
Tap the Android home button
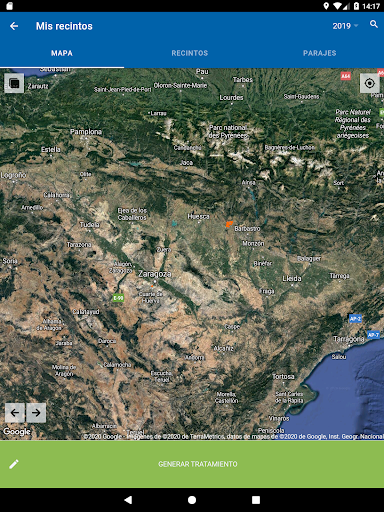(x=192, y=500)
